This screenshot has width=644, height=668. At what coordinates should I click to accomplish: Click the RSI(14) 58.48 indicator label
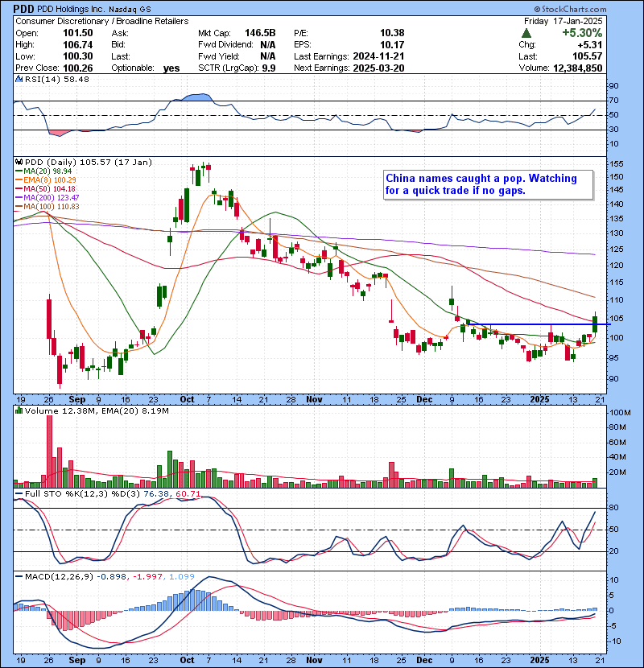click(57, 79)
